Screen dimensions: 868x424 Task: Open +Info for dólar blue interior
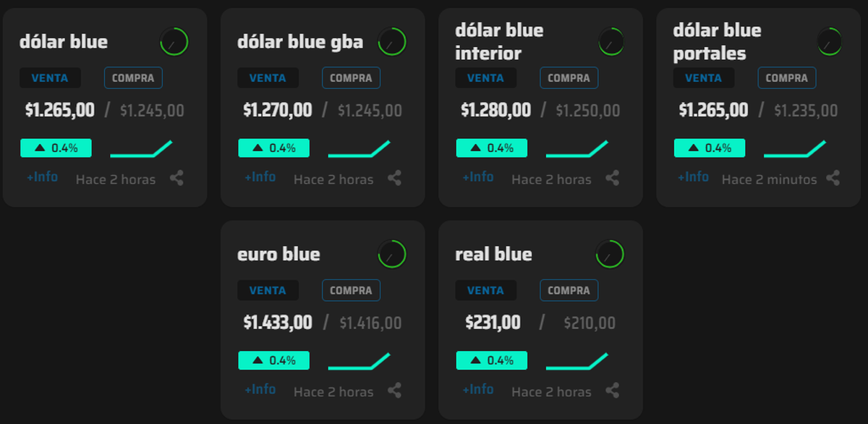(x=477, y=177)
